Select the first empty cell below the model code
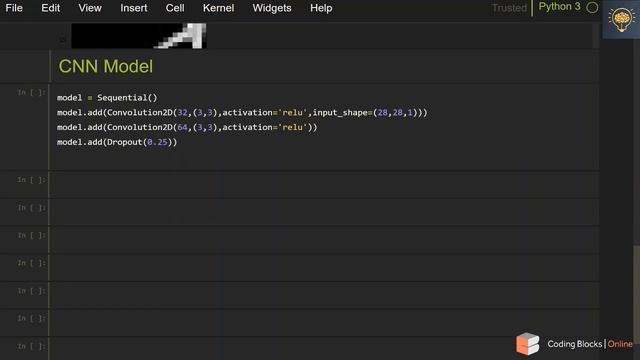 tap(324, 184)
